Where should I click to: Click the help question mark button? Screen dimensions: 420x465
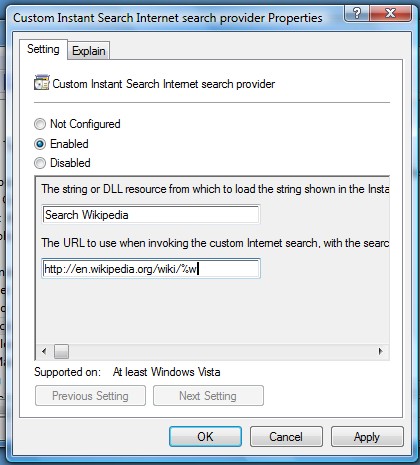356,14
